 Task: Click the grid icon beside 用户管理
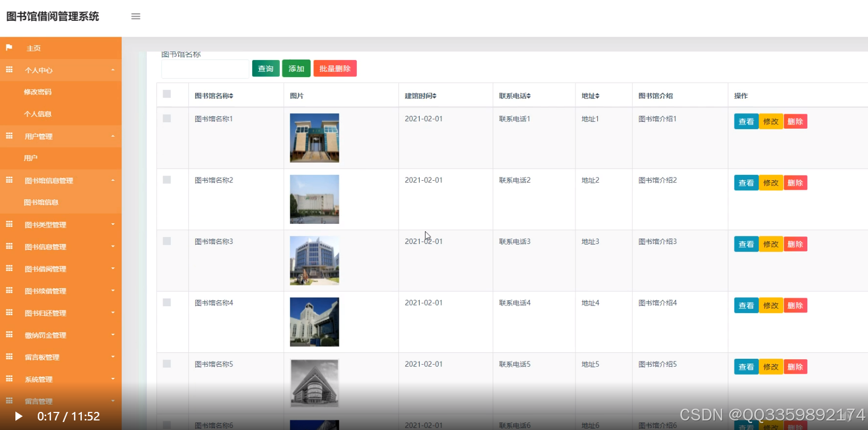pyautogui.click(x=9, y=136)
